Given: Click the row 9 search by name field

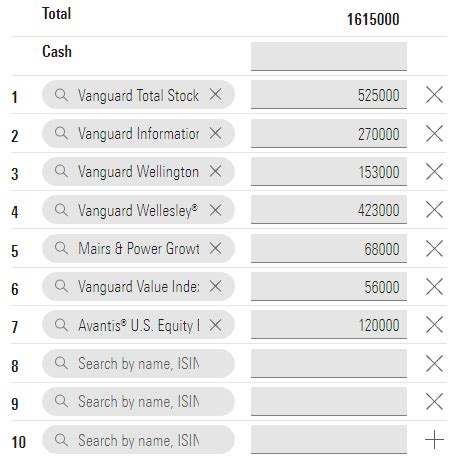Looking at the screenshot, I should pyautogui.click(x=138, y=401).
